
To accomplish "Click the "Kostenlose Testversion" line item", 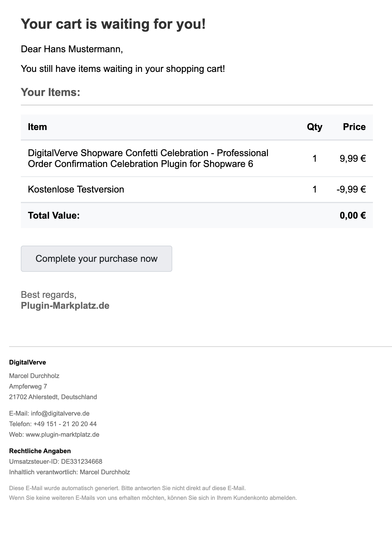I will [76, 189].
